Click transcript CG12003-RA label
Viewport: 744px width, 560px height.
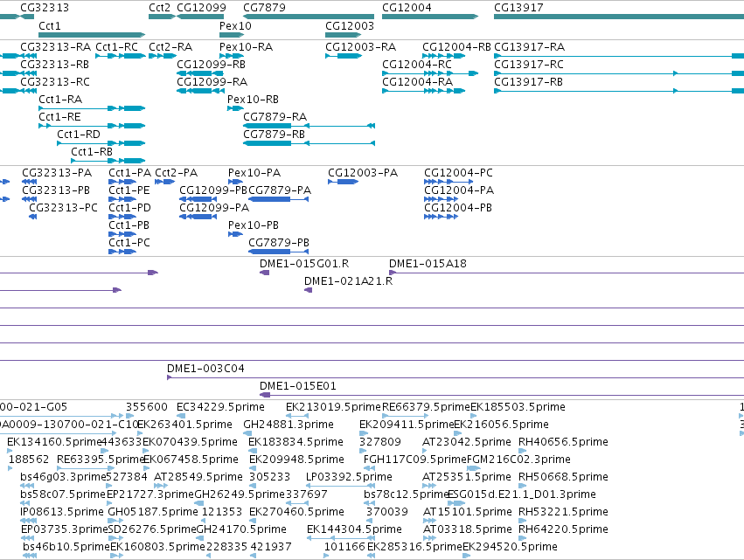tap(360, 47)
